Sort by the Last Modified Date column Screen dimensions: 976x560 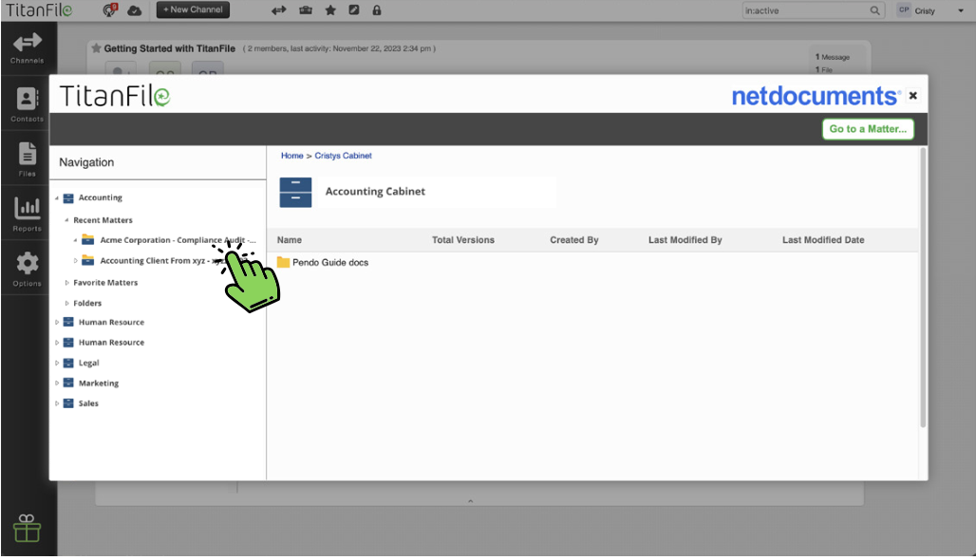click(823, 240)
